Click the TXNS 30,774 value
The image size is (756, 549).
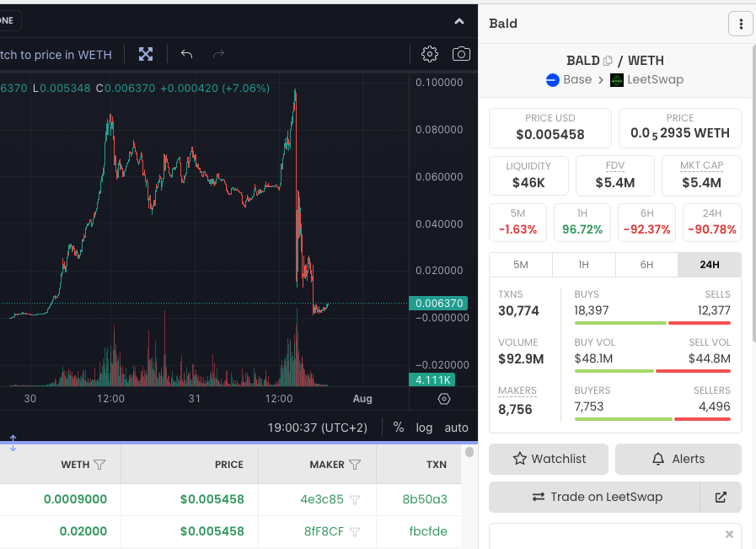click(x=518, y=310)
